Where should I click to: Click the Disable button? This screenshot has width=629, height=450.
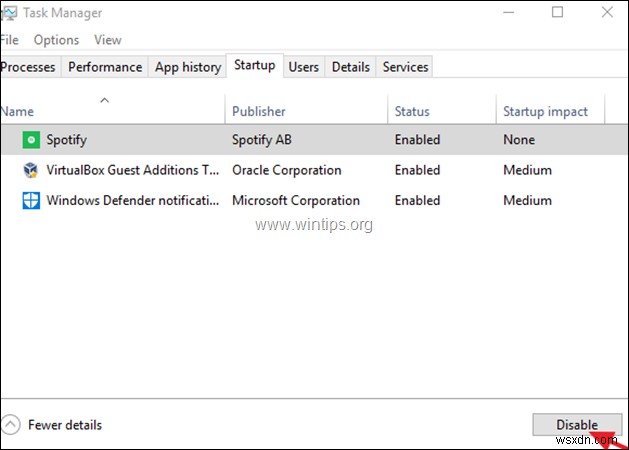coord(577,424)
